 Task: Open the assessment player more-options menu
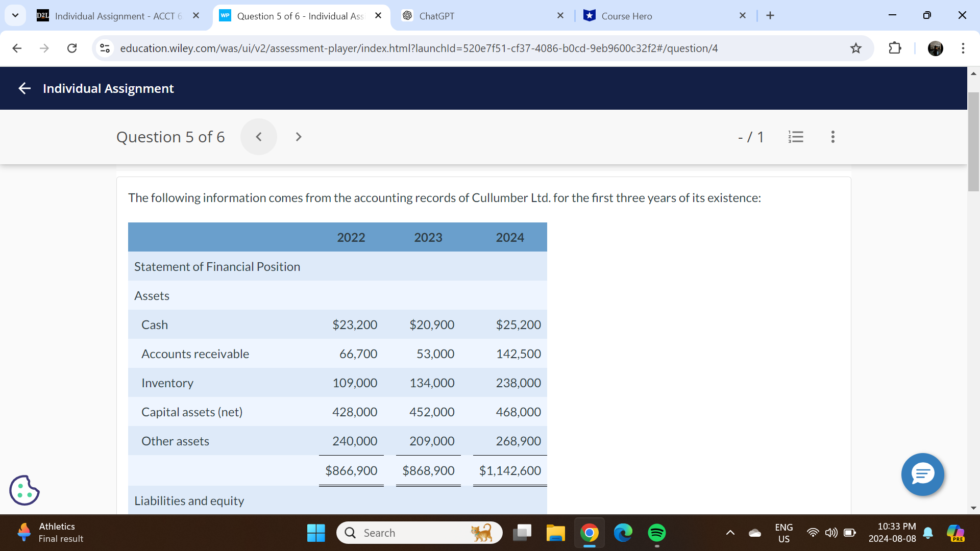[832, 137]
